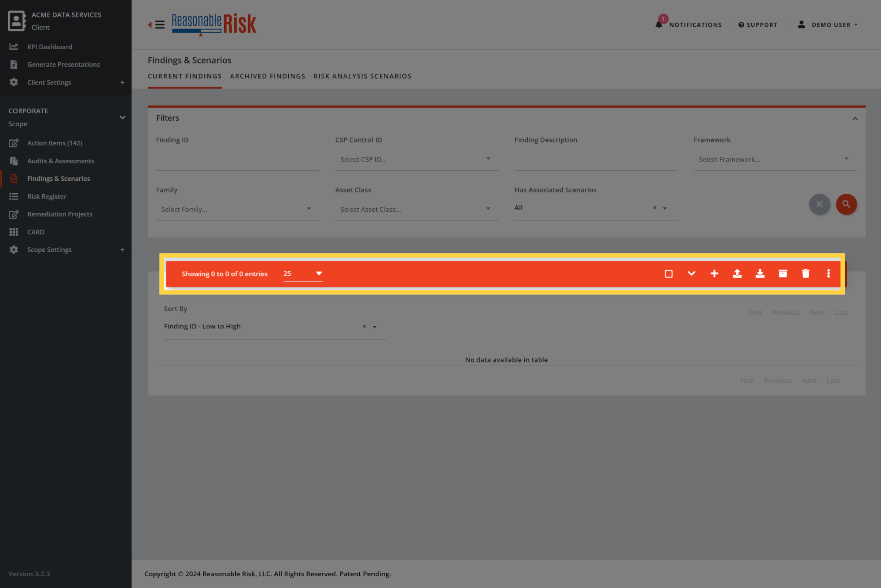Open Audits & Assessments
The height and width of the screenshot is (588, 881).
pos(61,161)
